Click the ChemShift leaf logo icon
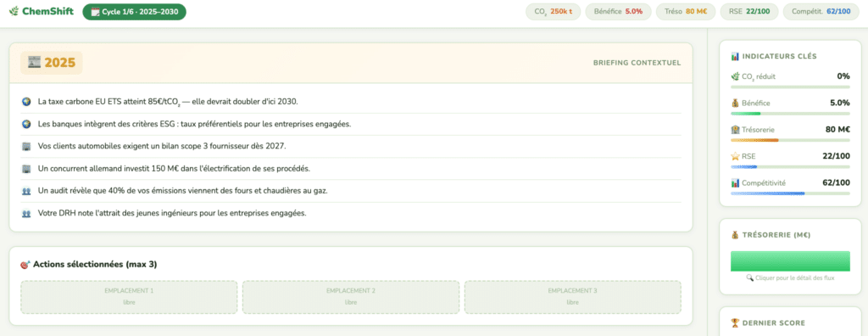This screenshot has height=336, width=868. (x=14, y=11)
